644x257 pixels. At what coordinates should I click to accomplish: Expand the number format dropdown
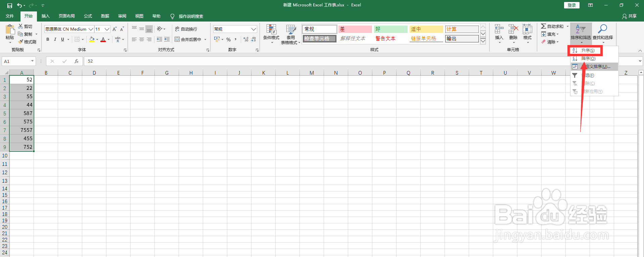[254, 29]
